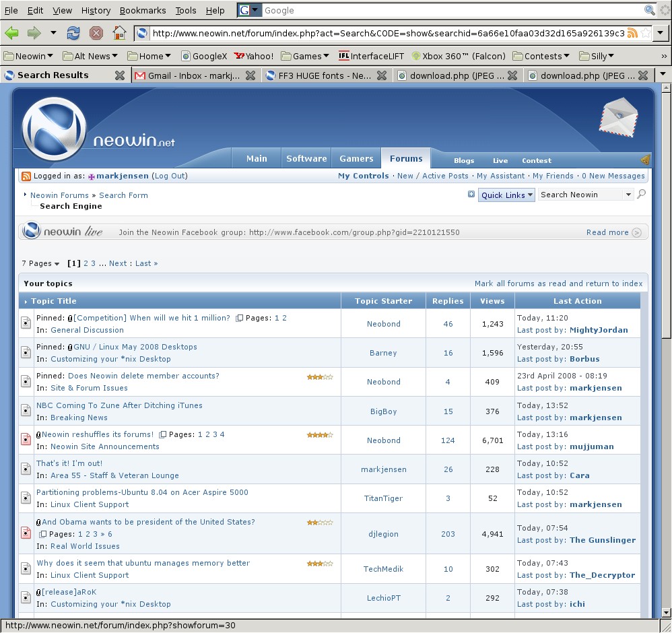Click the magnifier beside the Search Neowin box
Screen dimensions: 672x633
(x=641, y=194)
